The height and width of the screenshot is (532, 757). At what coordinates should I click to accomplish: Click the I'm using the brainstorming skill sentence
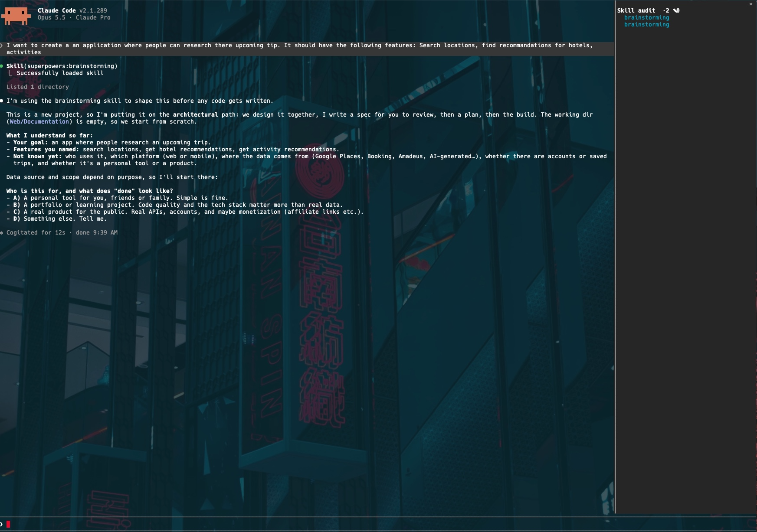[x=140, y=101]
